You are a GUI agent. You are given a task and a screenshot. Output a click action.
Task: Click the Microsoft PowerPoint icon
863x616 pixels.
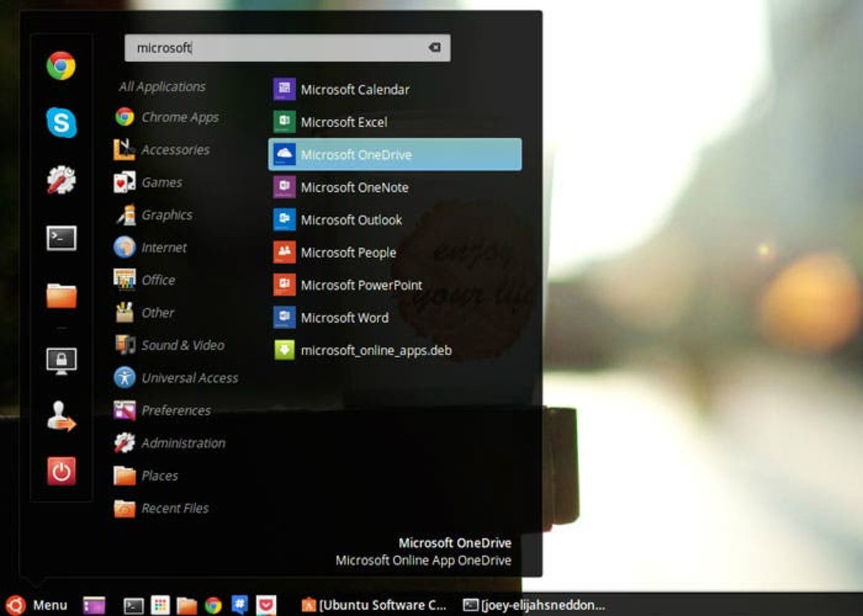285,285
